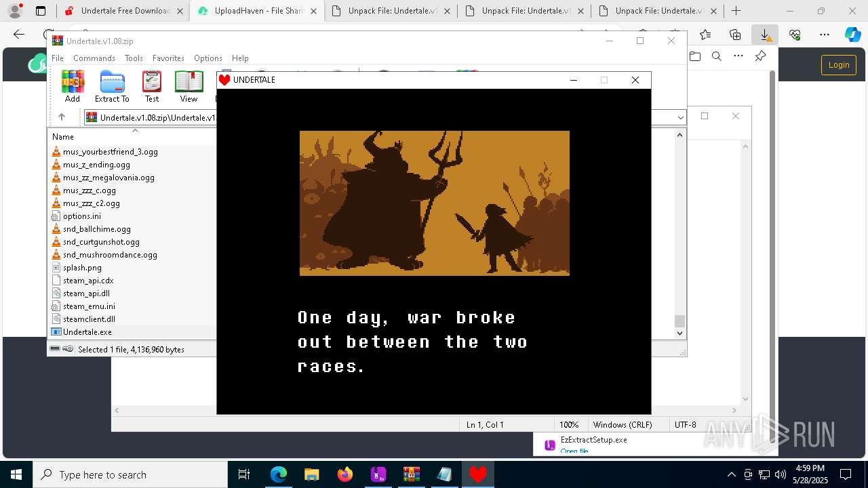Select snd_mushroomdance.ogg file
The image size is (868, 488).
[110, 255]
